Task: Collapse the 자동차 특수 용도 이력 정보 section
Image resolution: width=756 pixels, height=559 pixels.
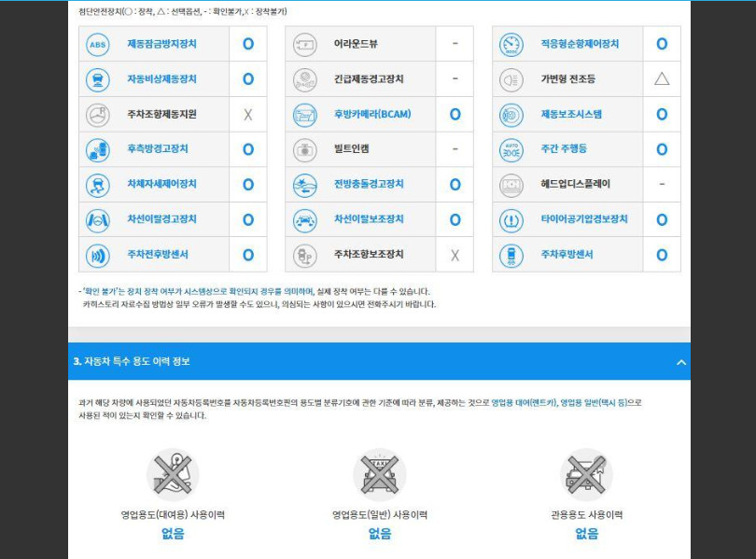Action: click(x=680, y=362)
